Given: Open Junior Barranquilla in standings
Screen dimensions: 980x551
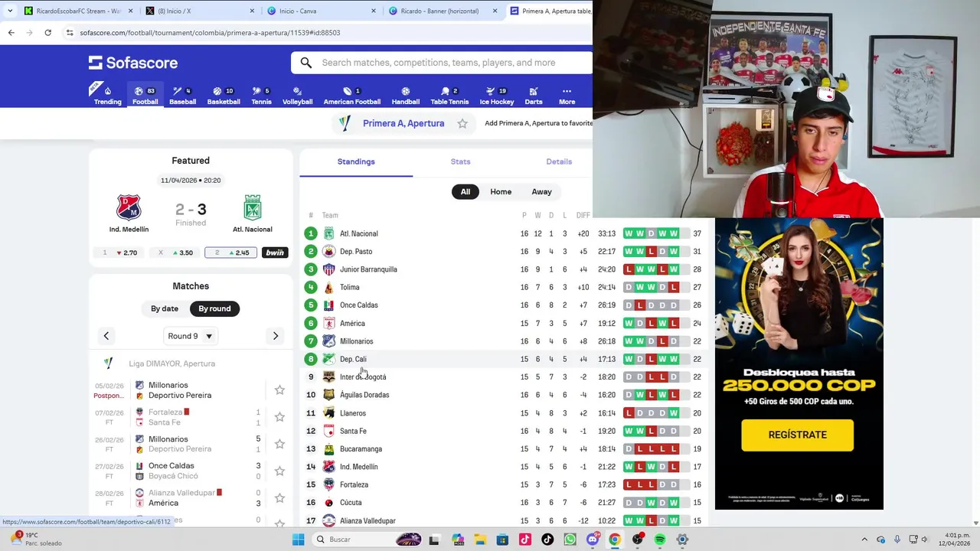Looking at the screenshot, I should tap(368, 269).
